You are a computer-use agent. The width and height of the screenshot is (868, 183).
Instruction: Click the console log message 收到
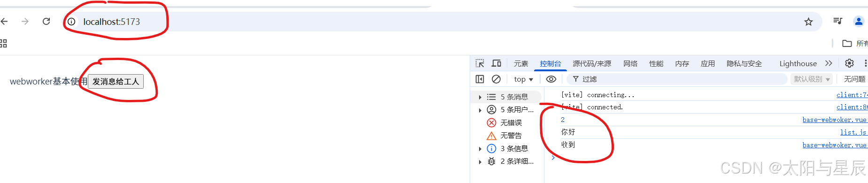(x=568, y=145)
